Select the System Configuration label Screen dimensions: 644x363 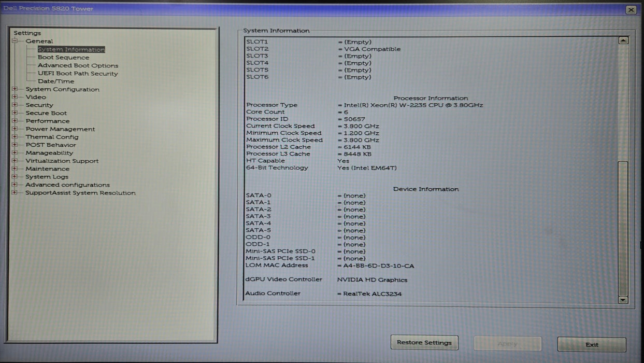click(63, 89)
